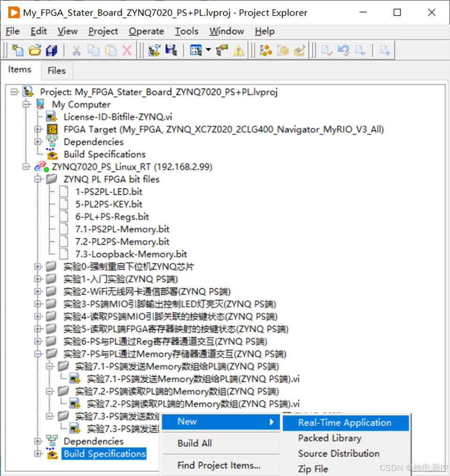Open the Tools menu
The image size is (450, 476).
(x=186, y=31)
